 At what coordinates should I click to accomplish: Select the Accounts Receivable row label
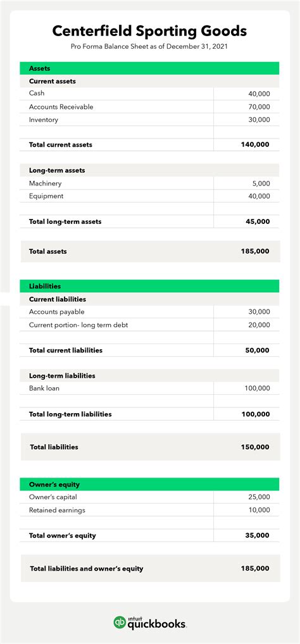point(61,107)
